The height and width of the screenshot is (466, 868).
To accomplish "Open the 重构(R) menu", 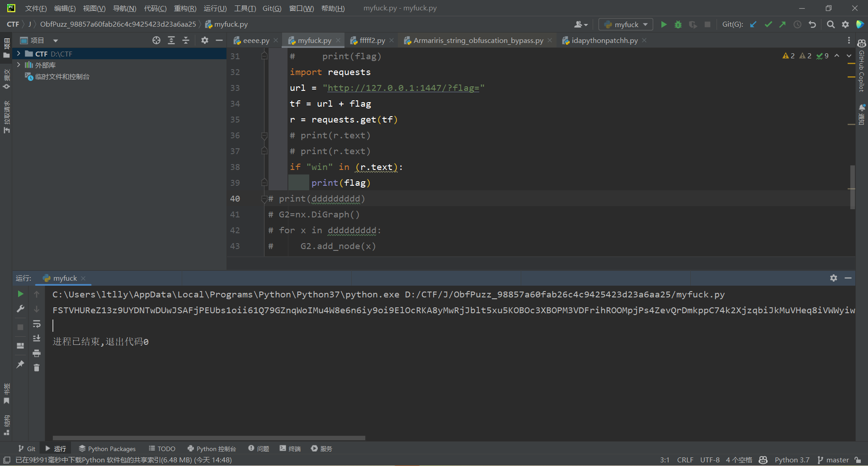I will (x=185, y=8).
